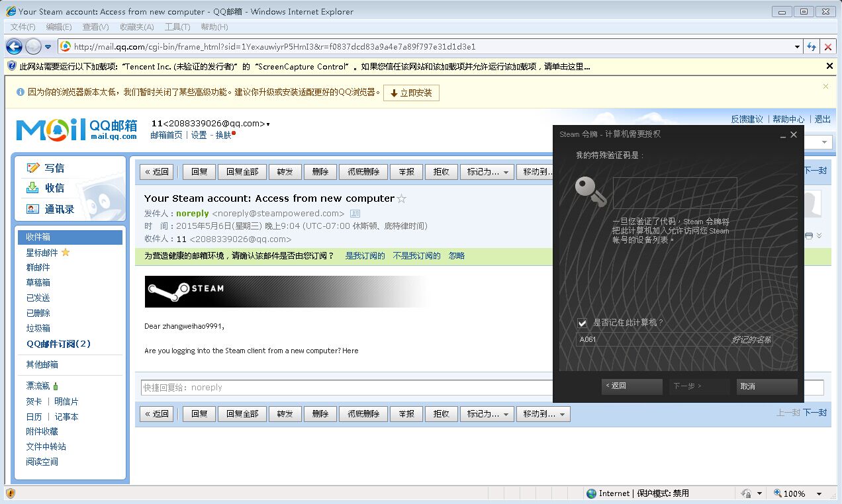842x504 pixels.
Task: Open the 100% zoom dropdown in status bar
Action: (818, 493)
